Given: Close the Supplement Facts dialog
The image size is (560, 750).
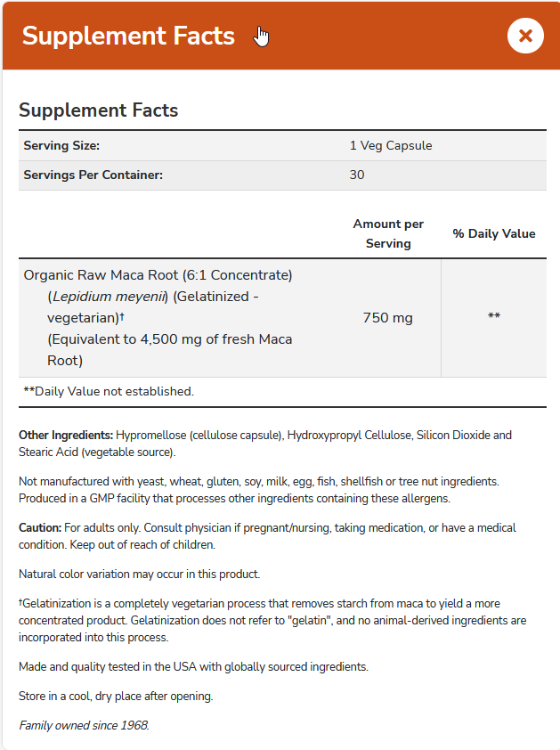Looking at the screenshot, I should (525, 36).
